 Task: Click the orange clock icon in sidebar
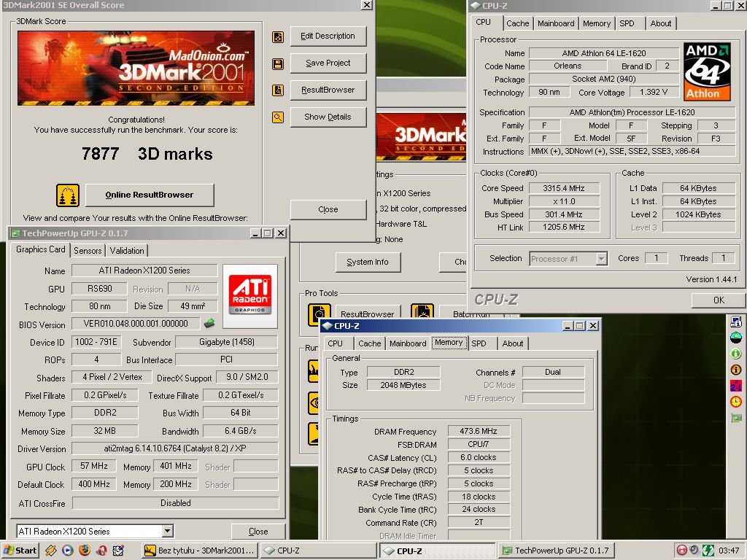[736, 402]
